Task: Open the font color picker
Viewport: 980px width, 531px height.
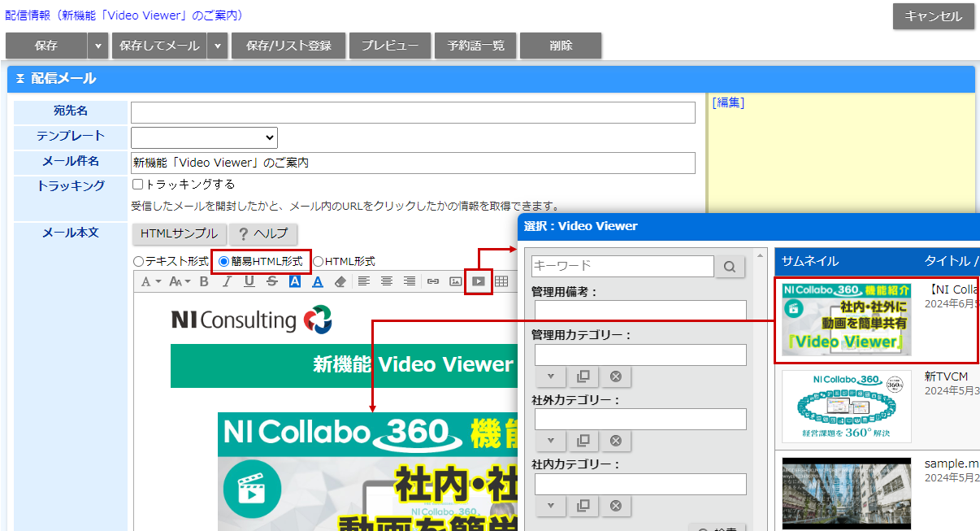Action: (318, 281)
